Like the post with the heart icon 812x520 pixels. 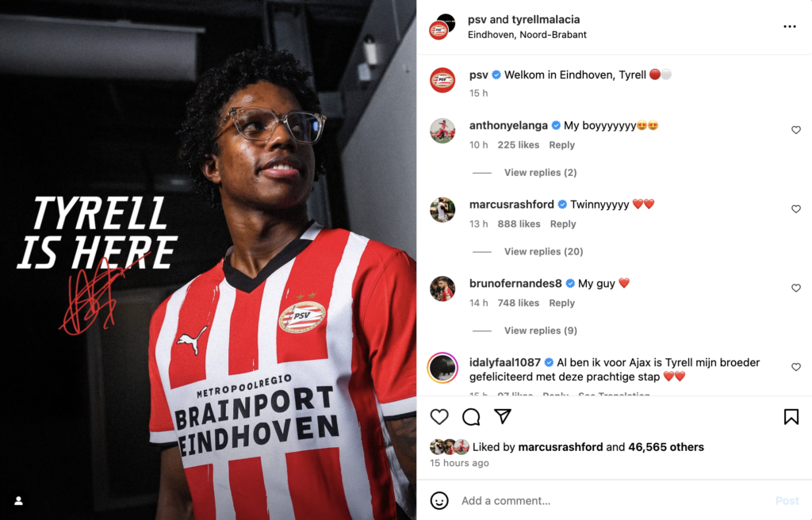(x=439, y=417)
